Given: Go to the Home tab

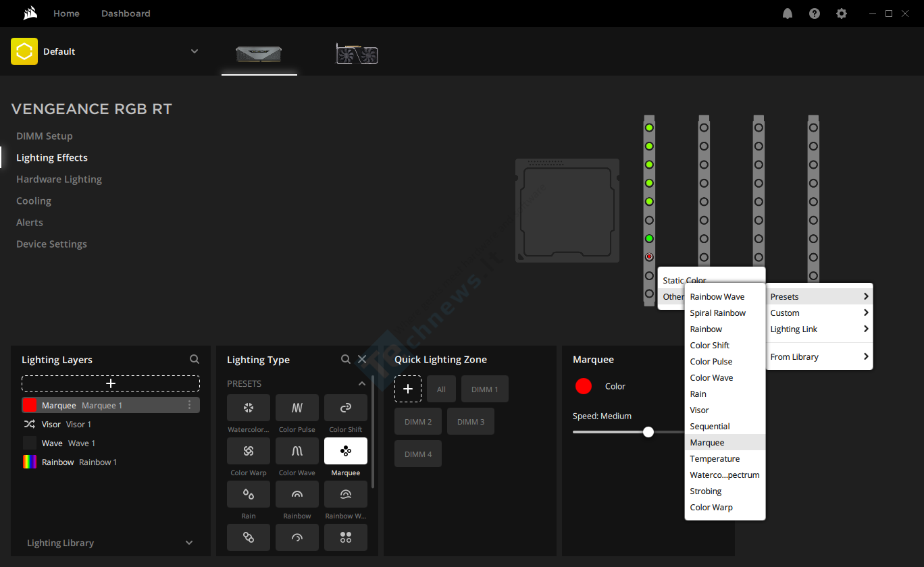Looking at the screenshot, I should [66, 13].
